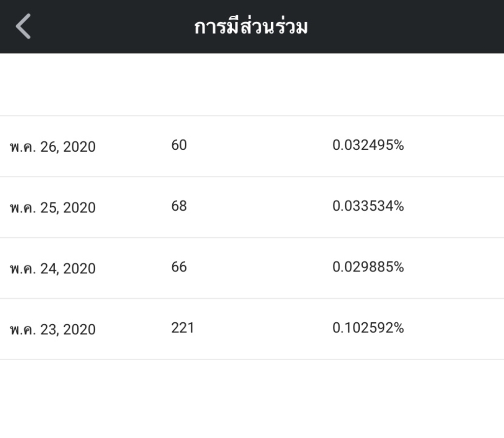Select the พ.ค. 24, 2020 date
The height and width of the screenshot is (438, 504).
53,269
